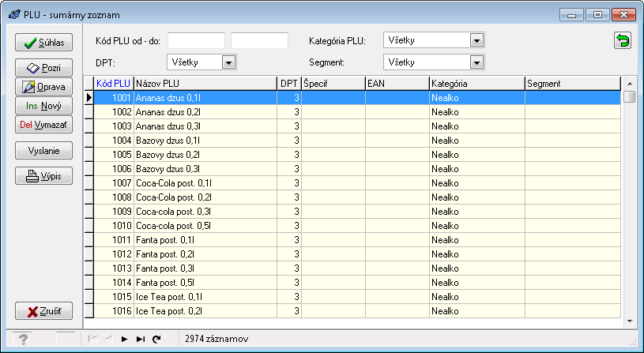
Task: Click the green refresh arrow icon
Action: pos(623,40)
